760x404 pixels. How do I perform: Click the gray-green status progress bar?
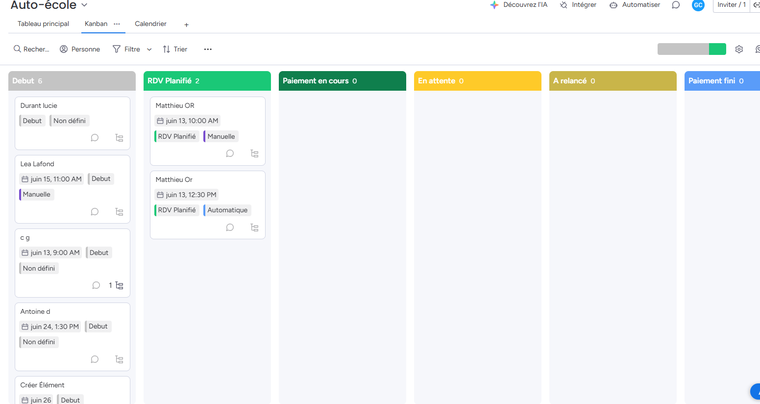(x=691, y=49)
